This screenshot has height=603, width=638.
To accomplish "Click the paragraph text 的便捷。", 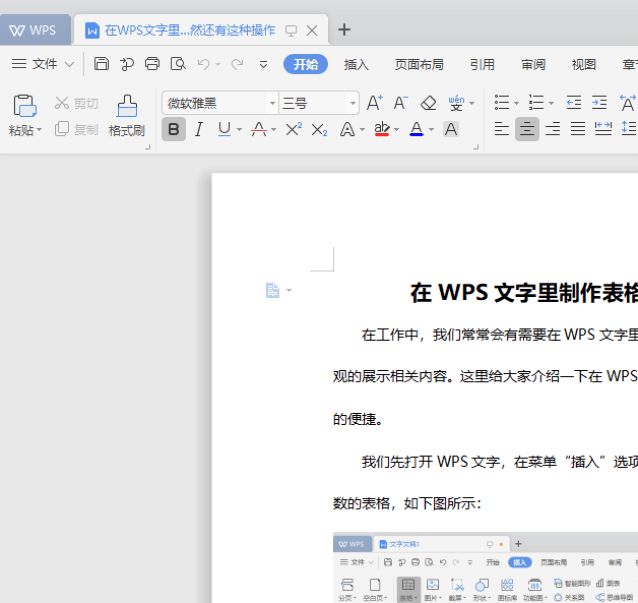I will 358,419.
